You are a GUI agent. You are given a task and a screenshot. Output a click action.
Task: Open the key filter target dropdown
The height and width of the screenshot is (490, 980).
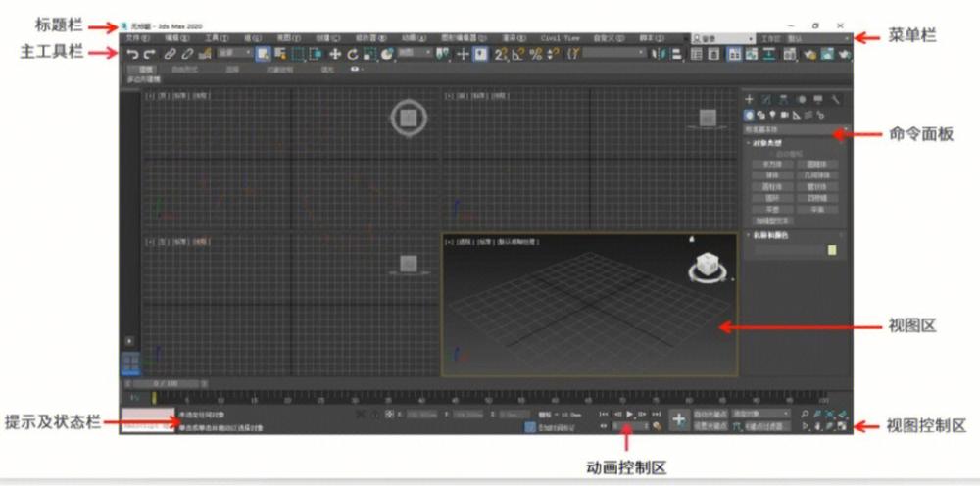click(760, 414)
